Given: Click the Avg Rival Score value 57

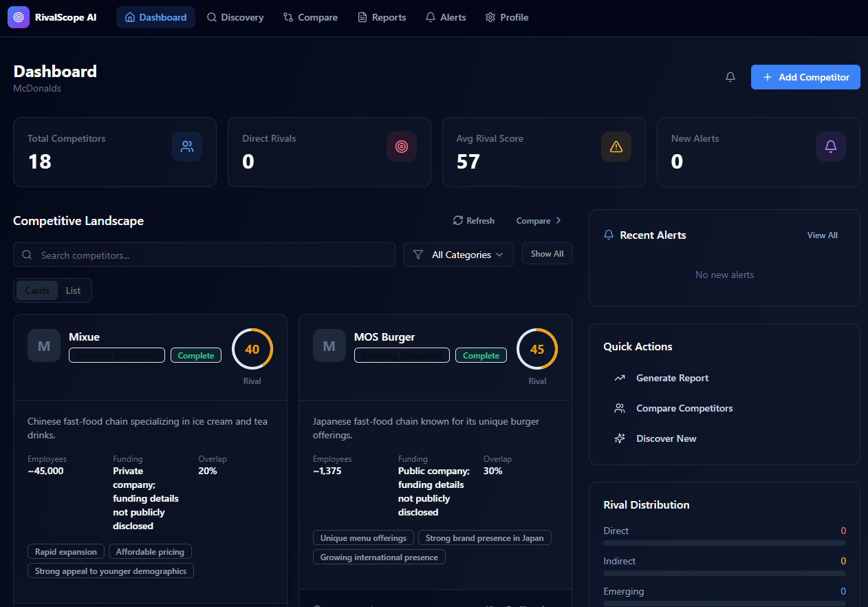Looking at the screenshot, I should [x=468, y=162].
